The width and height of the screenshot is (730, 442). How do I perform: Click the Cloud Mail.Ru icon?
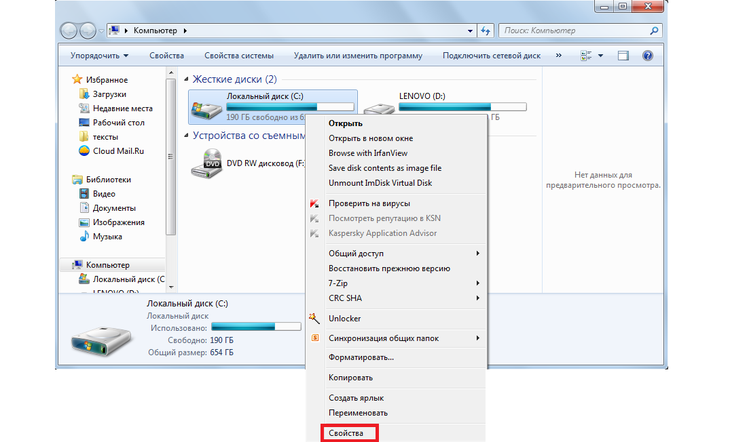pos(84,151)
